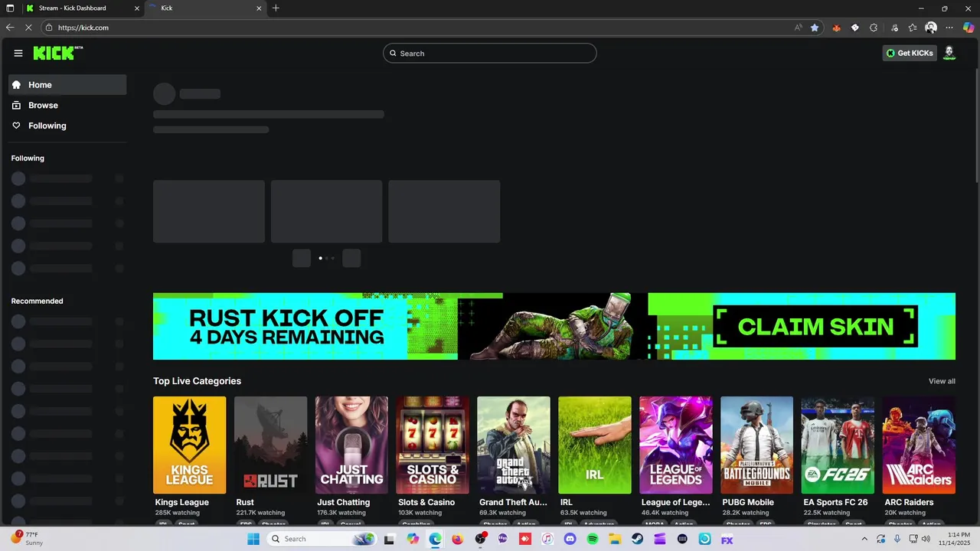Click the 'Kings League' category title
The height and width of the screenshot is (551, 980).
click(x=182, y=503)
